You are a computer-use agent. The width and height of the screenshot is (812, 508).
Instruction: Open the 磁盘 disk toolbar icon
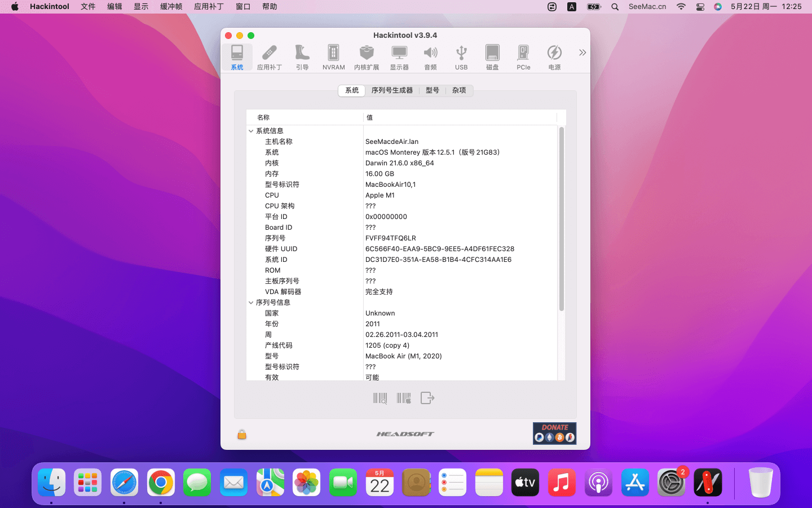coord(492,57)
